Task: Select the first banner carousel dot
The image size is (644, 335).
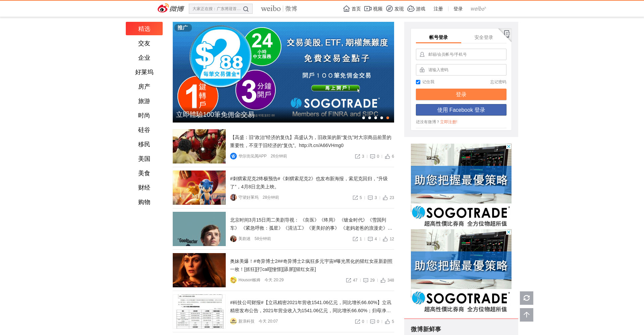Action: pos(364,118)
